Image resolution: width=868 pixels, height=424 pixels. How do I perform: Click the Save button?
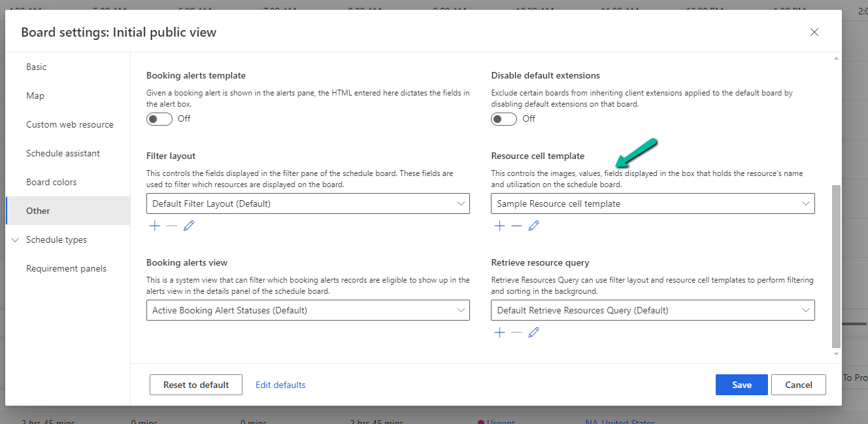tap(741, 385)
